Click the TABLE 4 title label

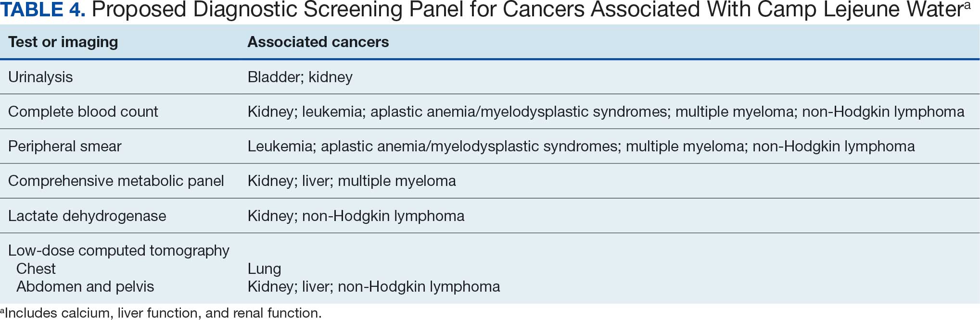coord(43,10)
